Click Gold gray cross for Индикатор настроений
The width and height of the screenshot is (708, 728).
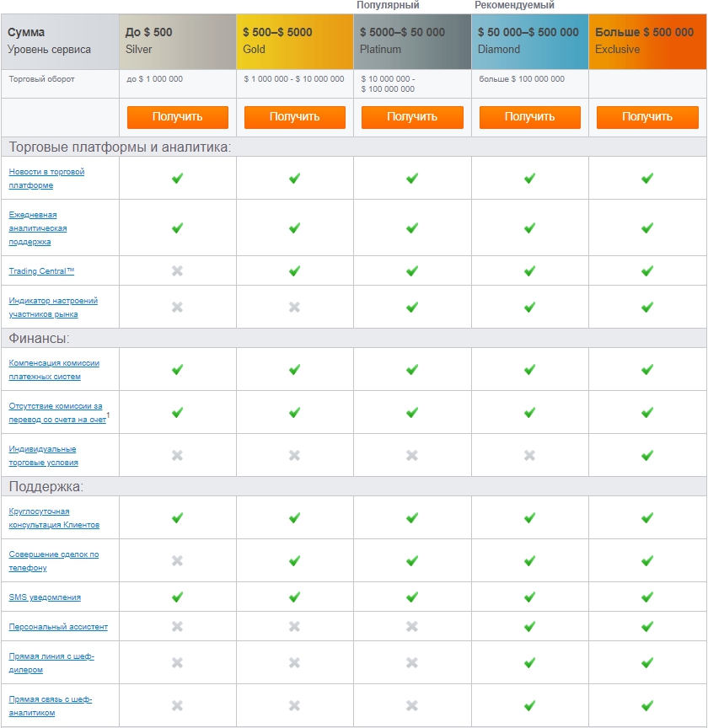(x=294, y=307)
